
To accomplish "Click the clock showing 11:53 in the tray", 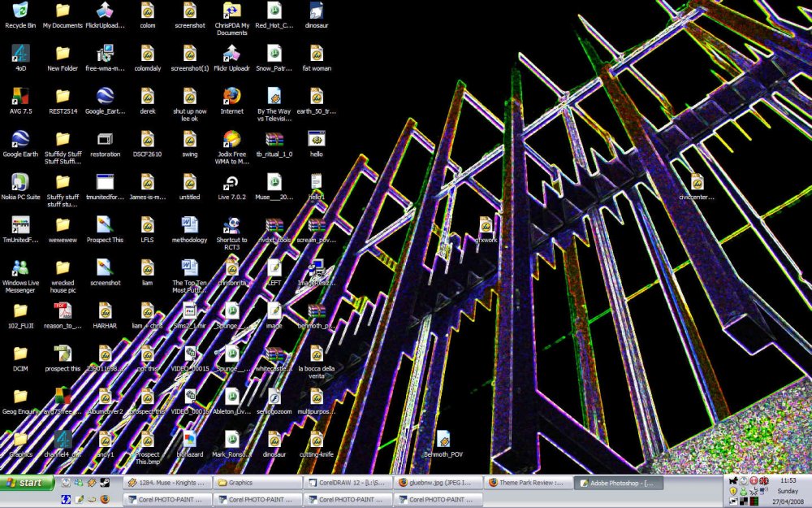I will pos(787,481).
